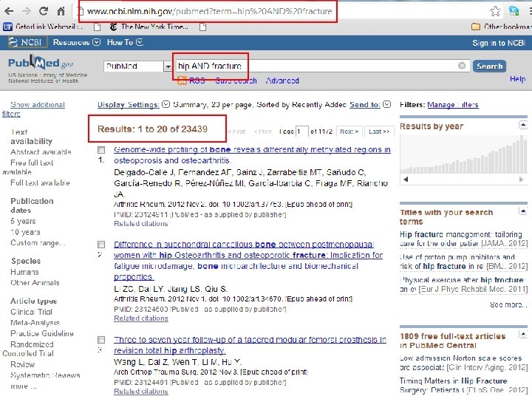Image resolution: width=532 pixels, height=399 pixels.
Task: Open the Help link
Action: (517, 79)
